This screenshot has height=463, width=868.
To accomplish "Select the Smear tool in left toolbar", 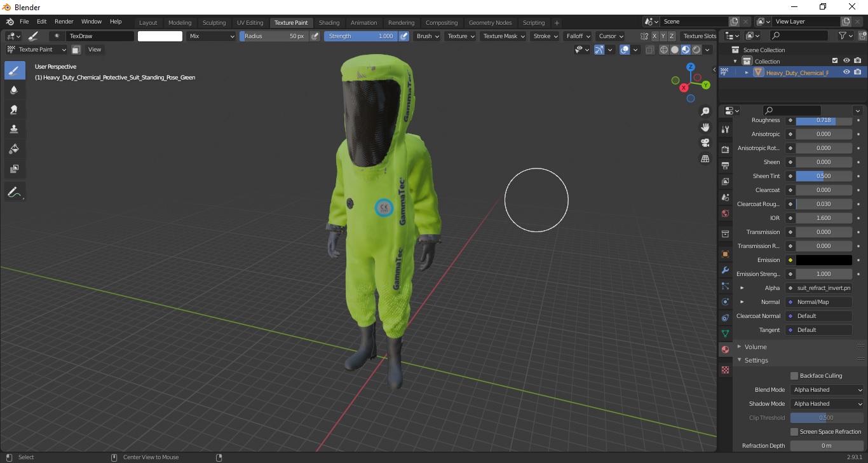I will tap(15, 109).
